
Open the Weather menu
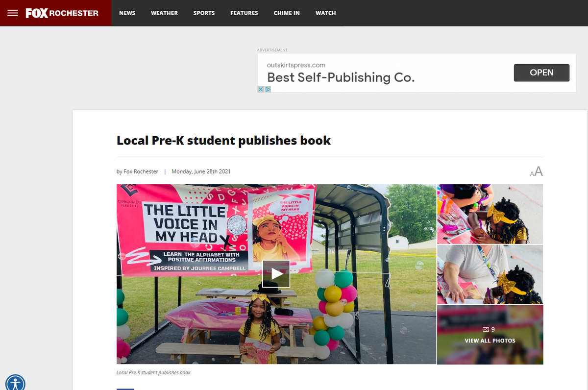coord(164,13)
